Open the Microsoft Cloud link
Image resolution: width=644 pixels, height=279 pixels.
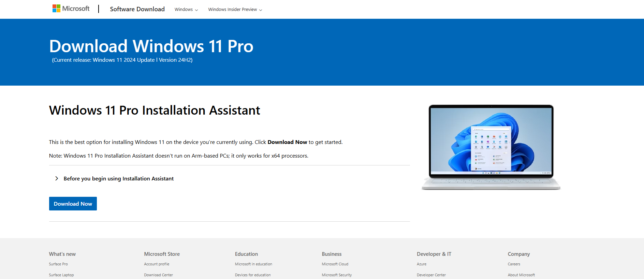pyautogui.click(x=335, y=264)
